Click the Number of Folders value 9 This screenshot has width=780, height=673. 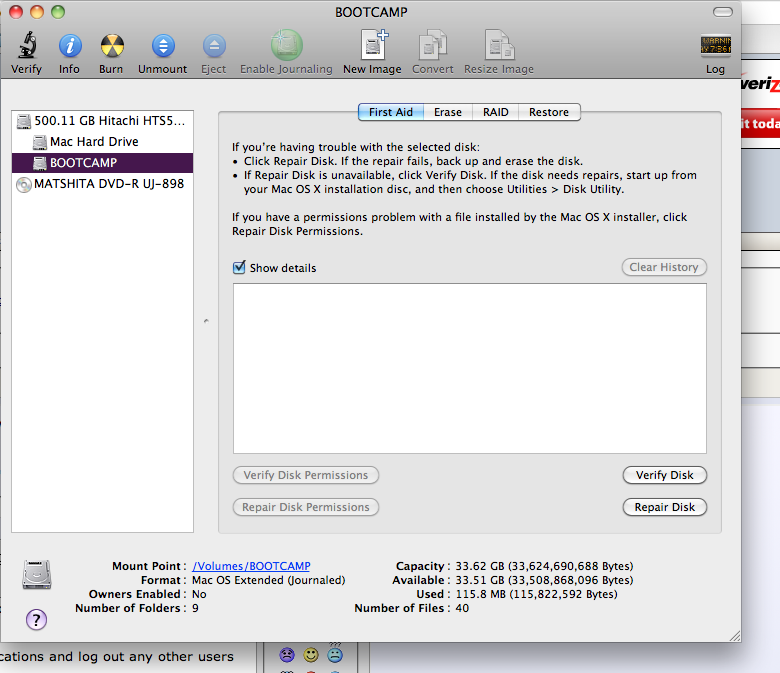click(195, 608)
